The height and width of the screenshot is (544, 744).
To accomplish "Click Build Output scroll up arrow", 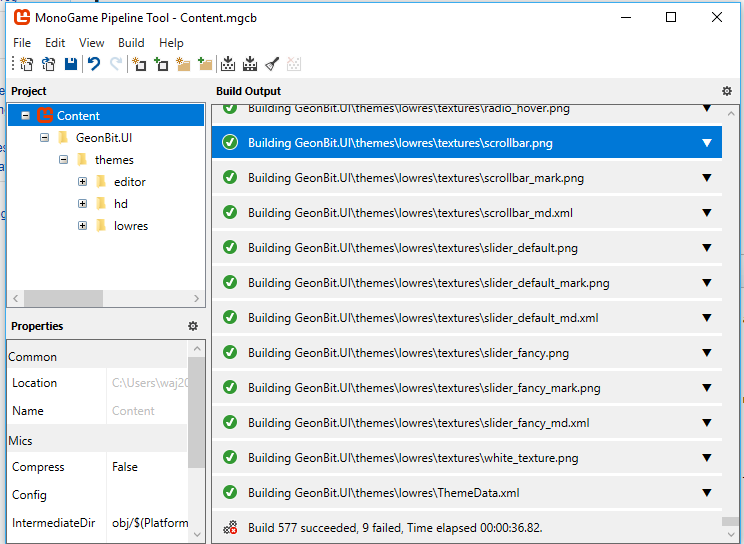I will click(x=731, y=113).
